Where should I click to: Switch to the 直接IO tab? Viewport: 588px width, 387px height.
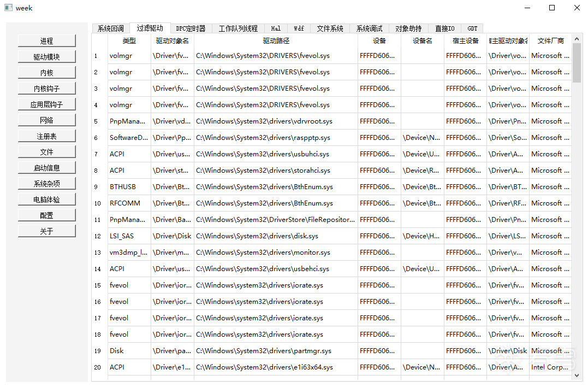[445, 28]
